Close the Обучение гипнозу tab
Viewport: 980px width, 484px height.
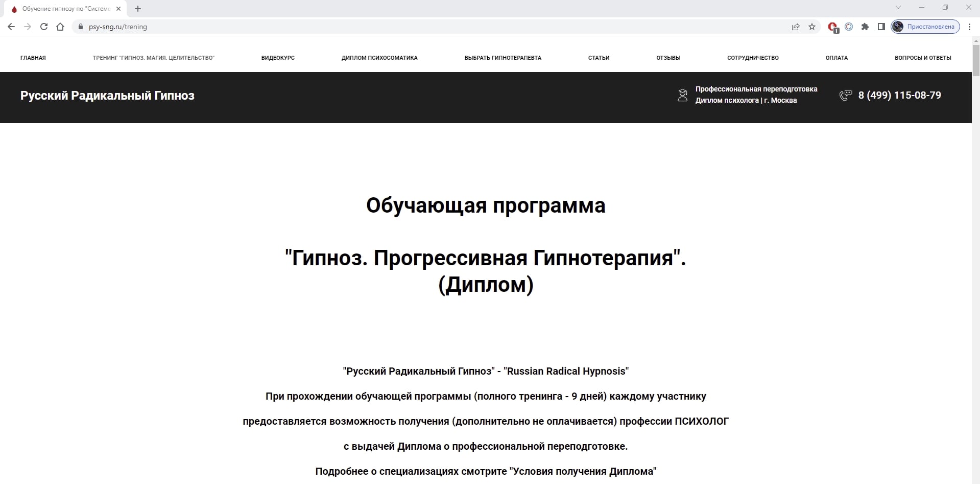point(118,9)
